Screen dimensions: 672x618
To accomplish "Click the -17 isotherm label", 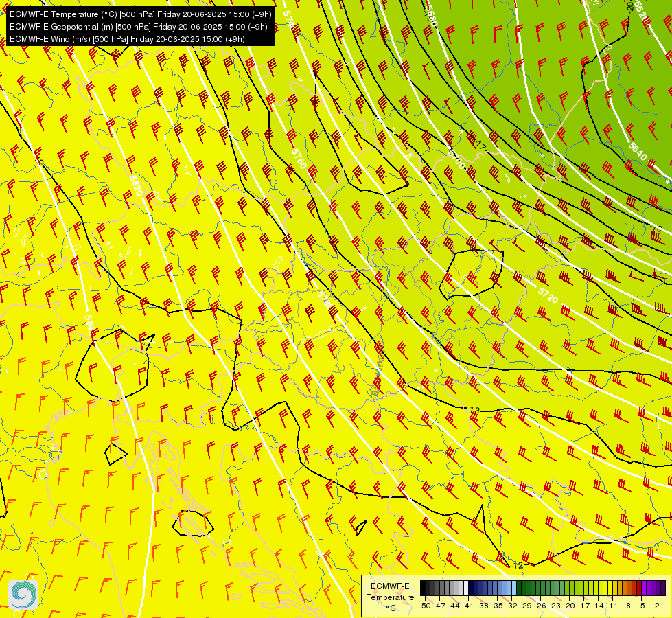I will (x=479, y=146).
